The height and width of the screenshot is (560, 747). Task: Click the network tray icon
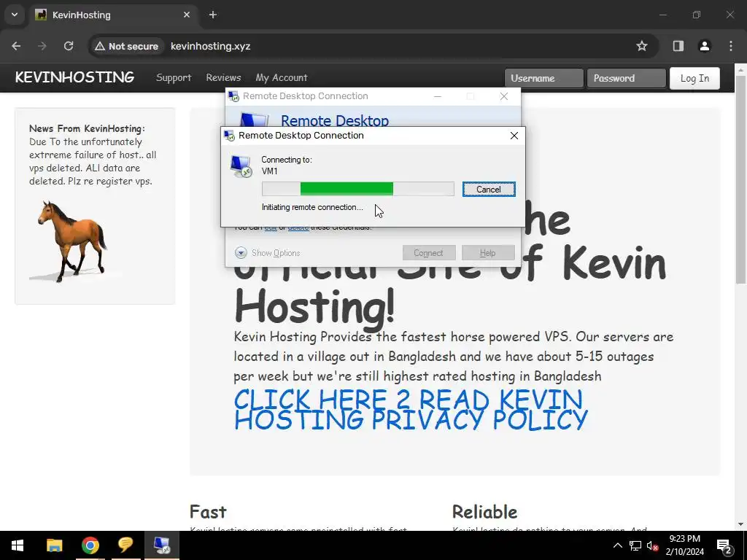[x=635, y=545]
